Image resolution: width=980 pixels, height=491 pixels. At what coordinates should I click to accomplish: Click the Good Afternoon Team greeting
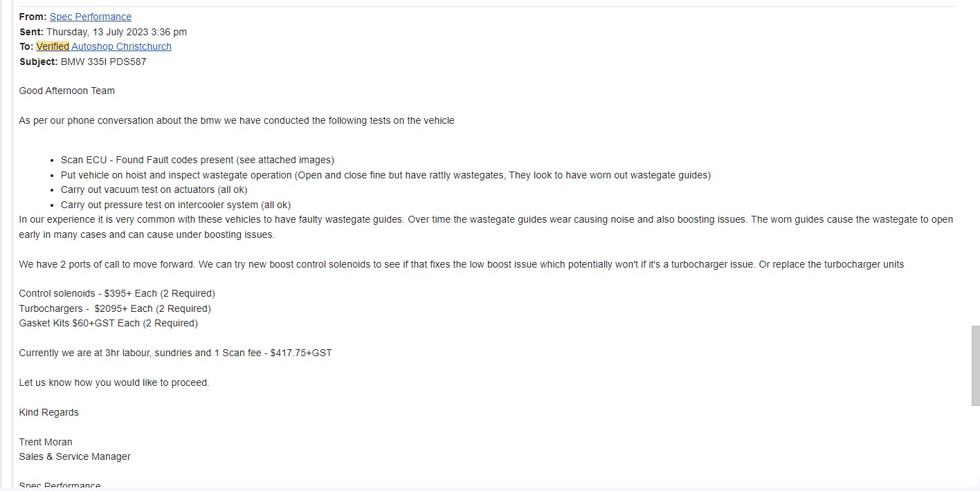(67, 91)
